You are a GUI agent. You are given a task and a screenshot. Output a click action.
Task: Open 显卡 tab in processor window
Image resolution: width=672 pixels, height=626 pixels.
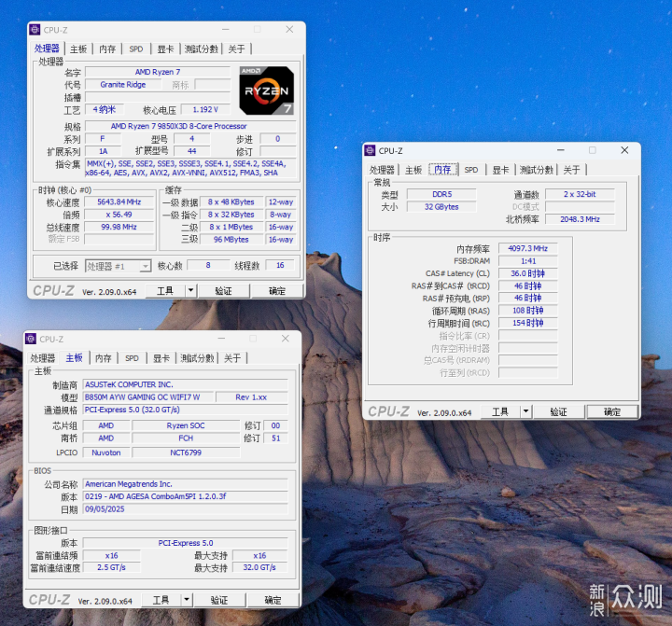165,49
